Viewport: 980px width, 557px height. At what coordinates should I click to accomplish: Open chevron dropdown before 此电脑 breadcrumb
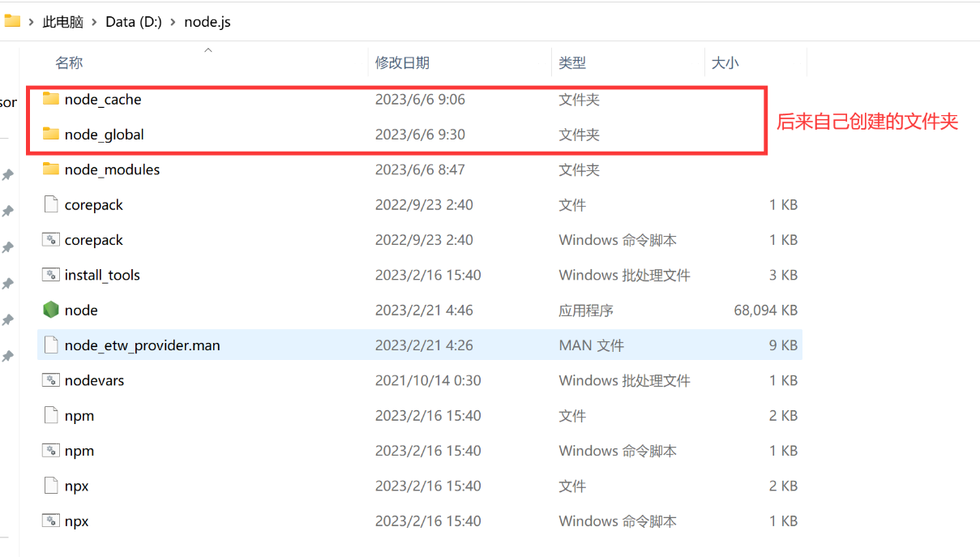pyautogui.click(x=31, y=22)
